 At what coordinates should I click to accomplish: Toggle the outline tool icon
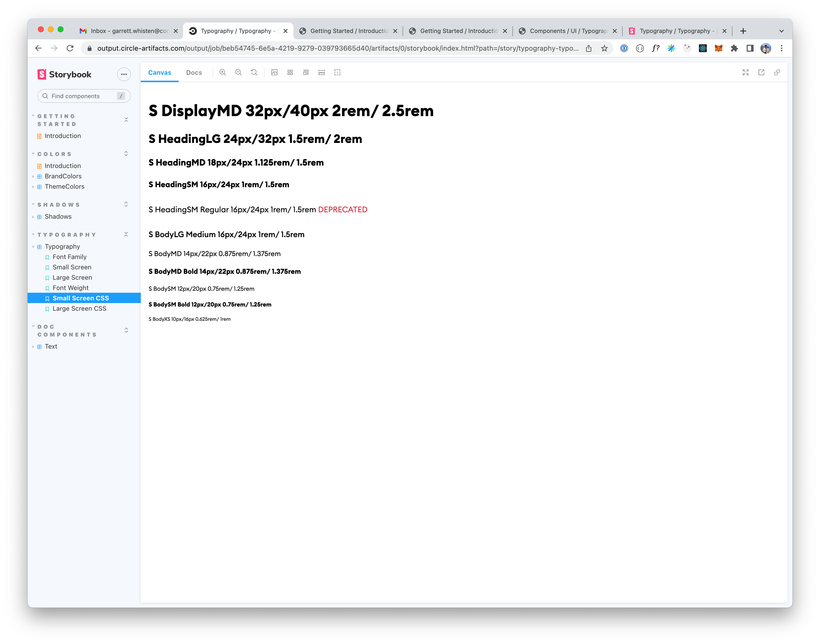coord(337,72)
